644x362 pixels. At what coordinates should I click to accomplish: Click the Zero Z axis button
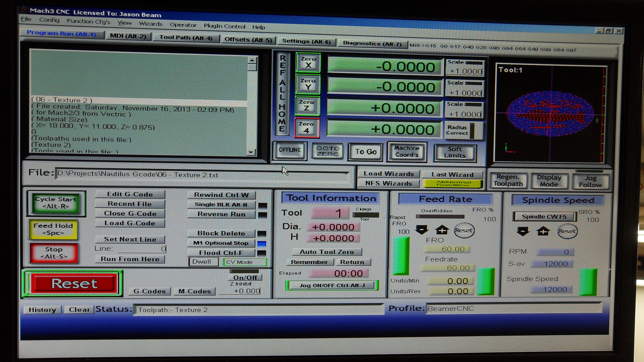[307, 106]
